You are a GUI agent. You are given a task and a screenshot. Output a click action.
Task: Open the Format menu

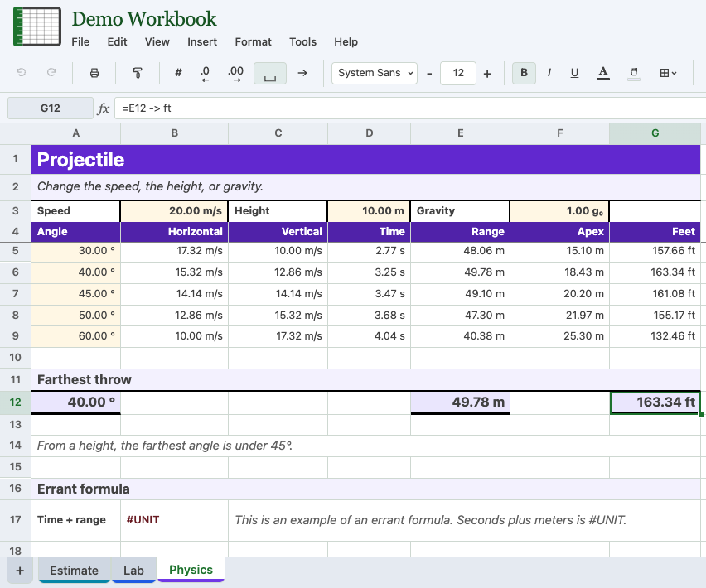tap(253, 42)
